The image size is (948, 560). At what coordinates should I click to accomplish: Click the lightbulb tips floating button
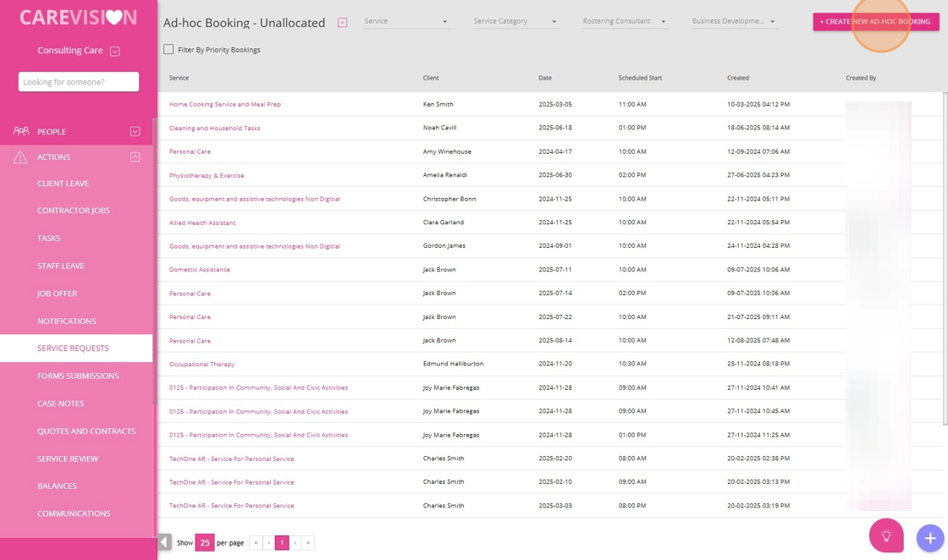click(886, 535)
